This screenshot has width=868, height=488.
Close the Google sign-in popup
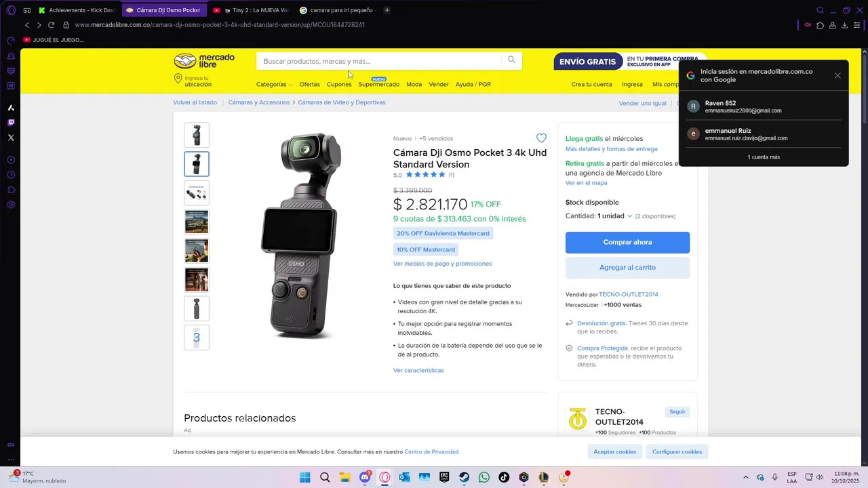point(837,75)
